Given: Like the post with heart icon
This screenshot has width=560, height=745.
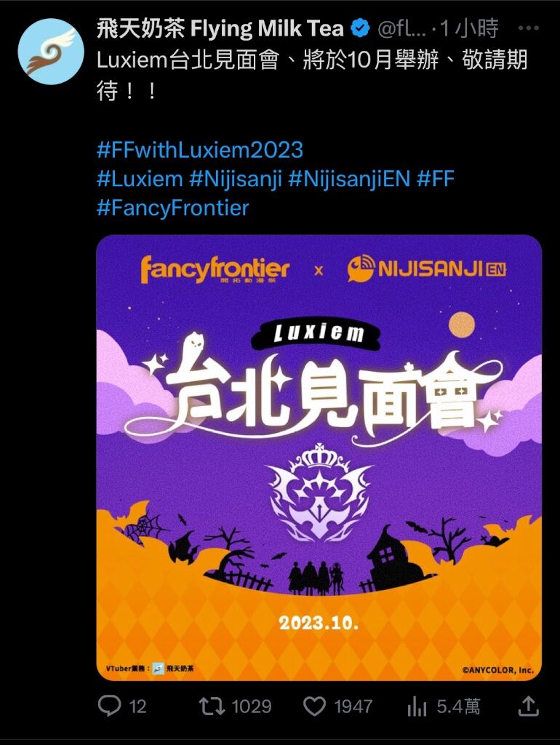Looking at the screenshot, I should tap(314, 706).
